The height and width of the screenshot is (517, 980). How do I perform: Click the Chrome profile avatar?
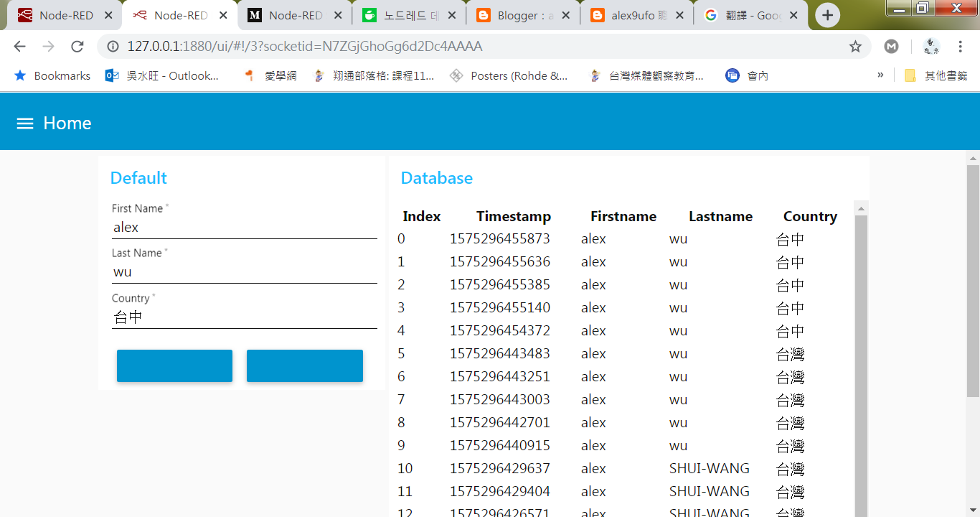930,45
